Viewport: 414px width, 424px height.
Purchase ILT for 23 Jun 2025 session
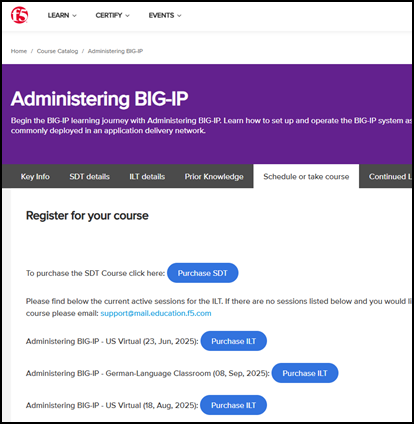(x=233, y=341)
